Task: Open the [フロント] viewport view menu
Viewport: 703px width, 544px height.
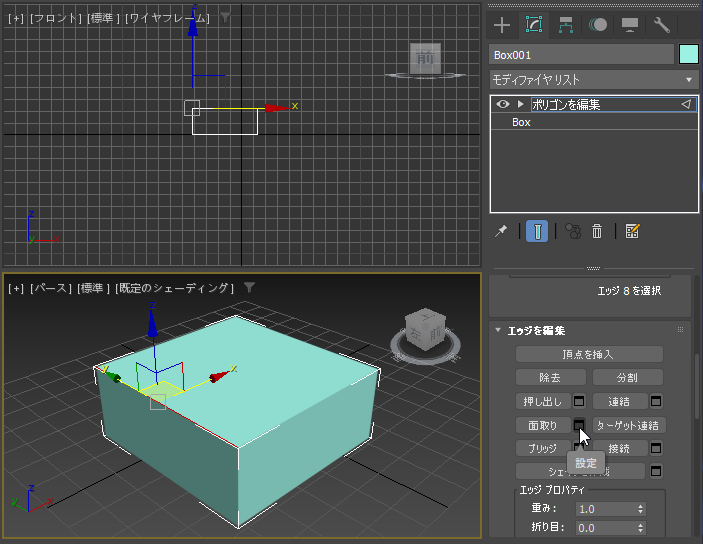Action: 56,18
